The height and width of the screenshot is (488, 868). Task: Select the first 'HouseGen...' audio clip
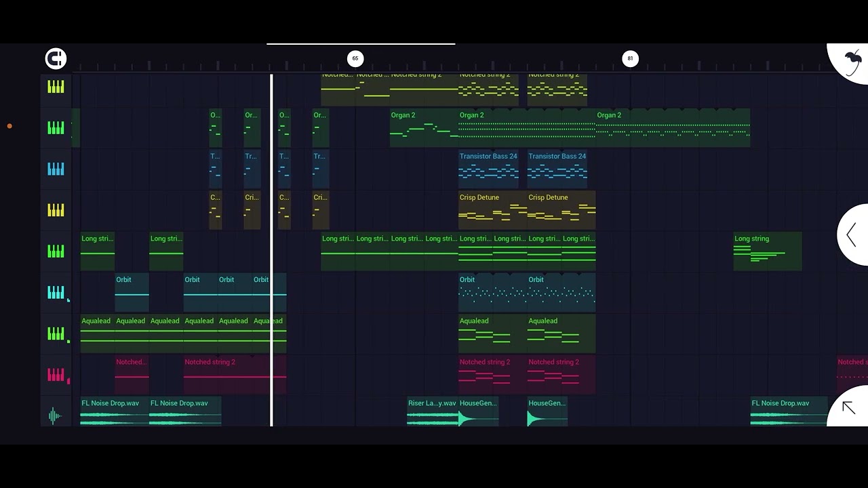click(479, 411)
